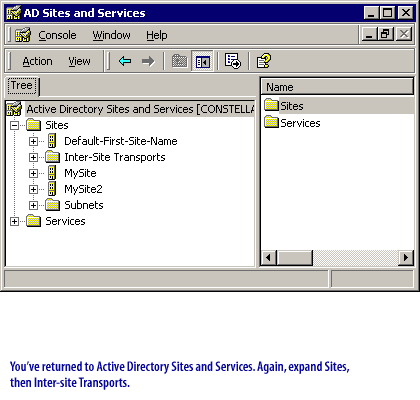Click the MySite building icon
This screenshot has height=400, width=420.
[x=52, y=173]
